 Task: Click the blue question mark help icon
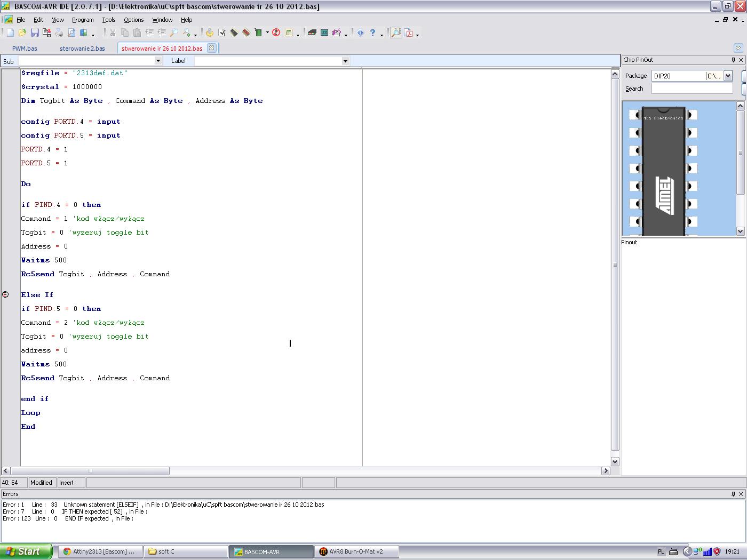click(x=372, y=33)
